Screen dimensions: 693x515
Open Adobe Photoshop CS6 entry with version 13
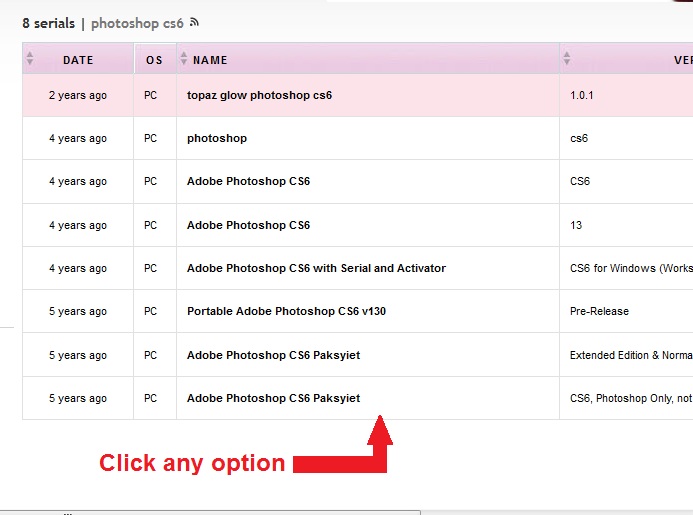(248, 226)
